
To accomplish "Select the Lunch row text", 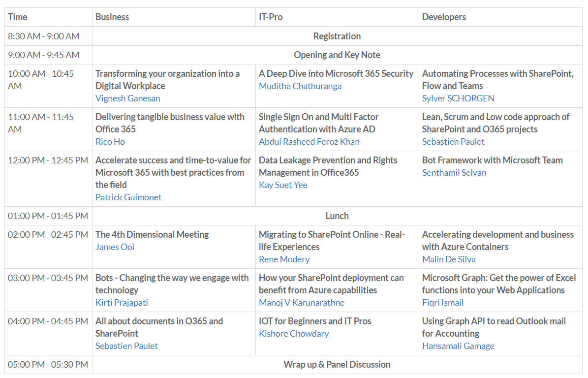I will coord(337,216).
